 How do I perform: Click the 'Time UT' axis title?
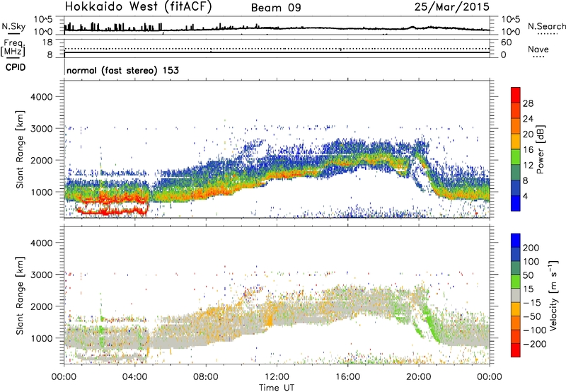pos(277,387)
